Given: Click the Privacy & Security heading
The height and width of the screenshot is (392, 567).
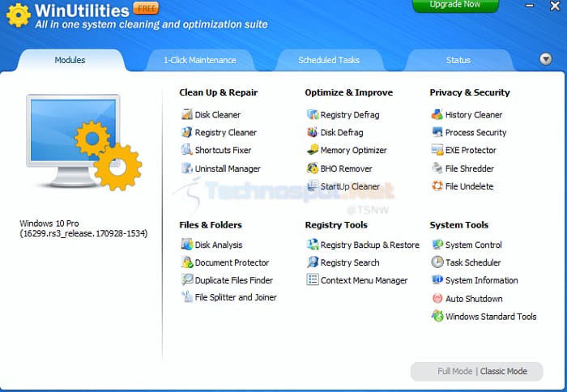Looking at the screenshot, I should pyautogui.click(x=470, y=92).
